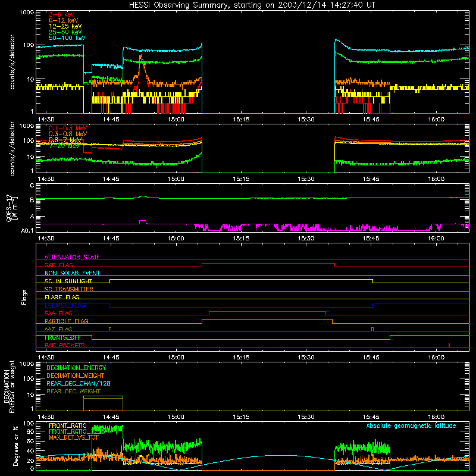
Task: Click the cyan decimation box in the decimation panel
Action: click(103, 396)
